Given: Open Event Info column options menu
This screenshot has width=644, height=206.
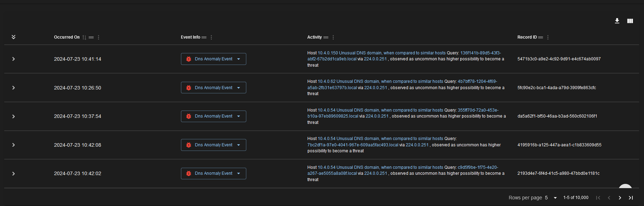Looking at the screenshot, I should click(211, 37).
